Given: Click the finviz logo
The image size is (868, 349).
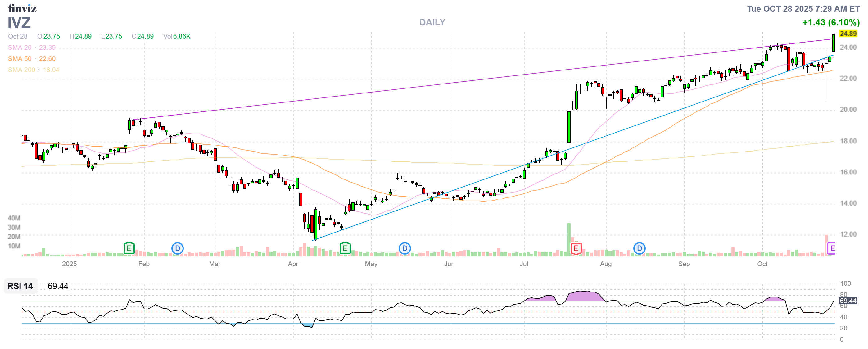Looking at the screenshot, I should coord(22,8).
